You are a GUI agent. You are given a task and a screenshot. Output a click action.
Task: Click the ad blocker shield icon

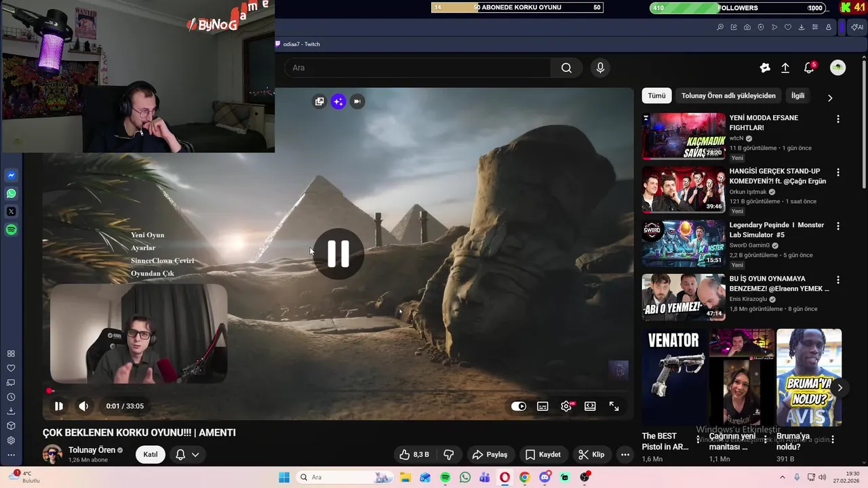(x=761, y=27)
